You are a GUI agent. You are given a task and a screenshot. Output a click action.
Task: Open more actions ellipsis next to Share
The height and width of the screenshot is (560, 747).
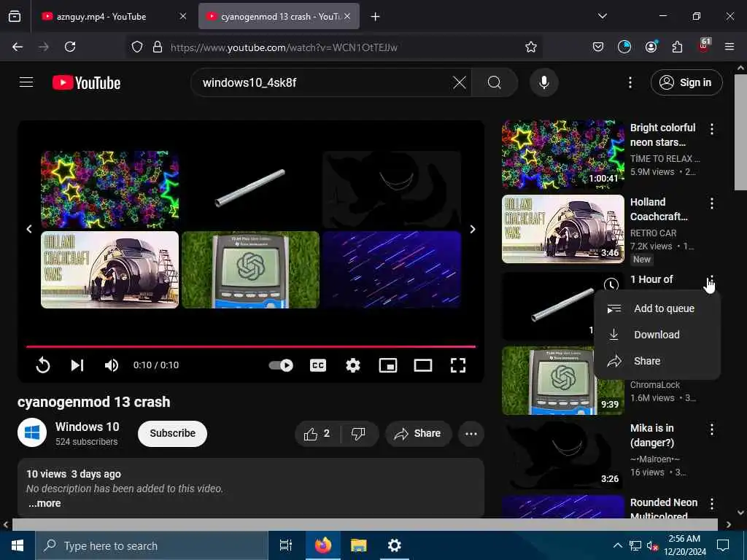point(471,433)
